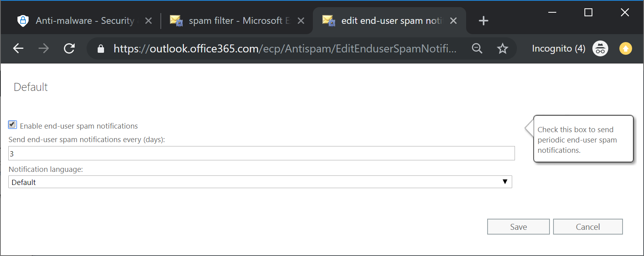Image resolution: width=644 pixels, height=256 pixels.
Task: Go back to the previous page
Action: 18,48
